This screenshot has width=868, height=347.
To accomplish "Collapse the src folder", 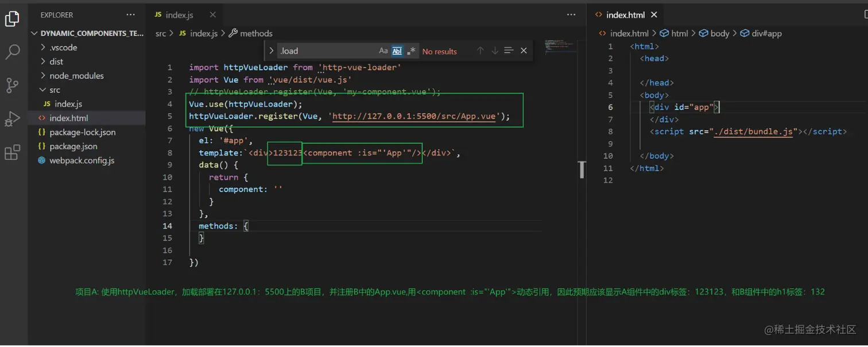I will 87,90.
